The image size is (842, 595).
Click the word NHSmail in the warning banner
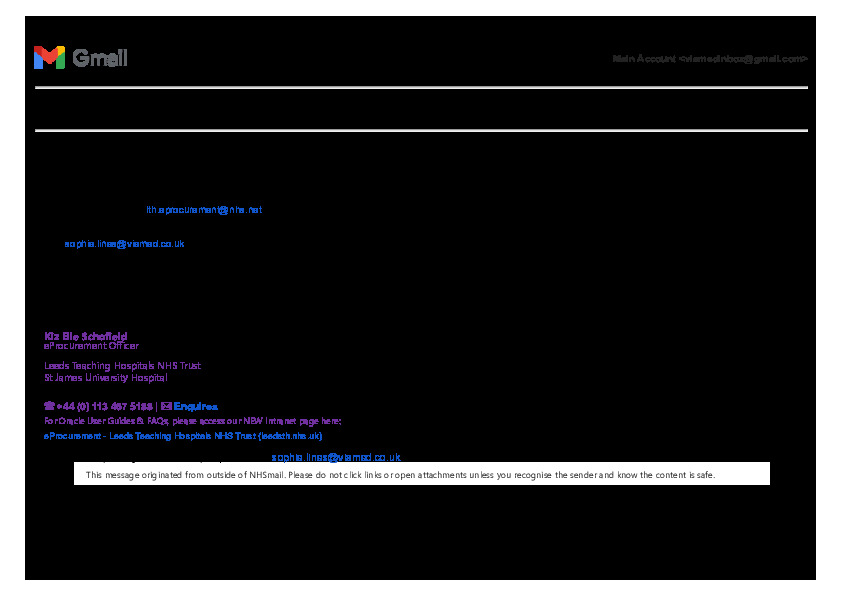[266, 475]
